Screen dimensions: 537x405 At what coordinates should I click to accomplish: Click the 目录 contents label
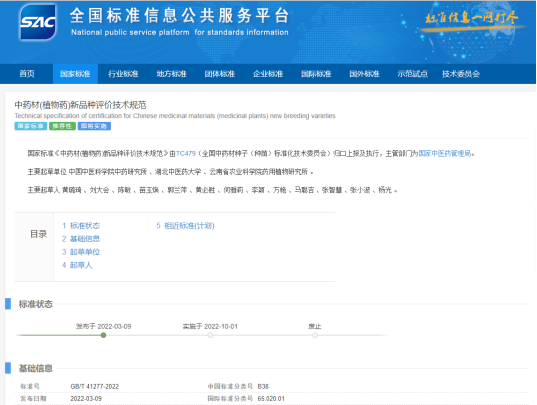pyautogui.click(x=38, y=234)
